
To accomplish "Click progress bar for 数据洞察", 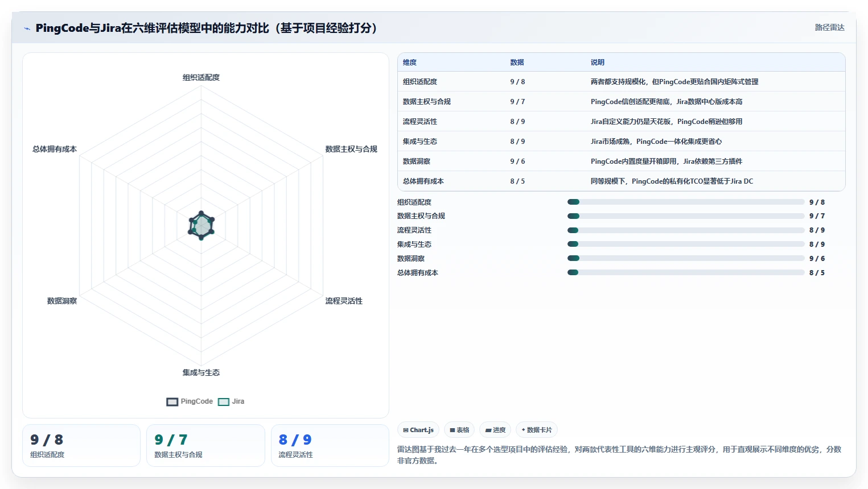I will tap(686, 258).
